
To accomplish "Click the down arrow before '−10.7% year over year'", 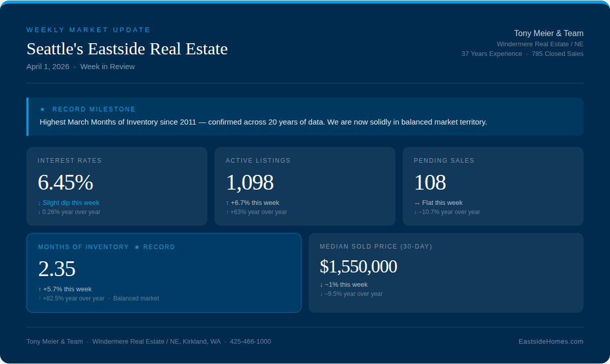I will (x=415, y=212).
